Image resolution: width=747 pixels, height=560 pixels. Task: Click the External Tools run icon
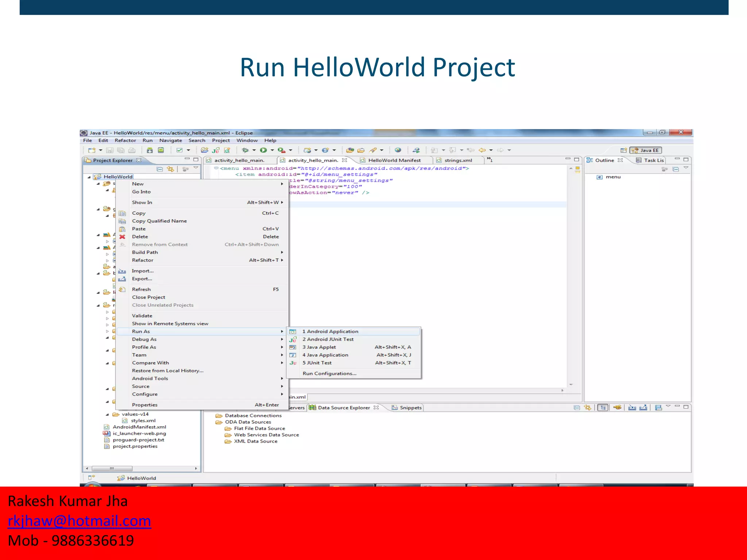pyautogui.click(x=281, y=150)
